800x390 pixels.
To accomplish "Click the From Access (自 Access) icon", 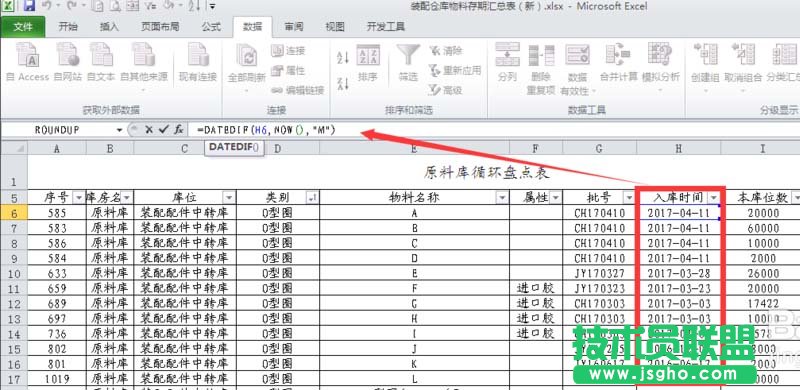I will click(28, 62).
